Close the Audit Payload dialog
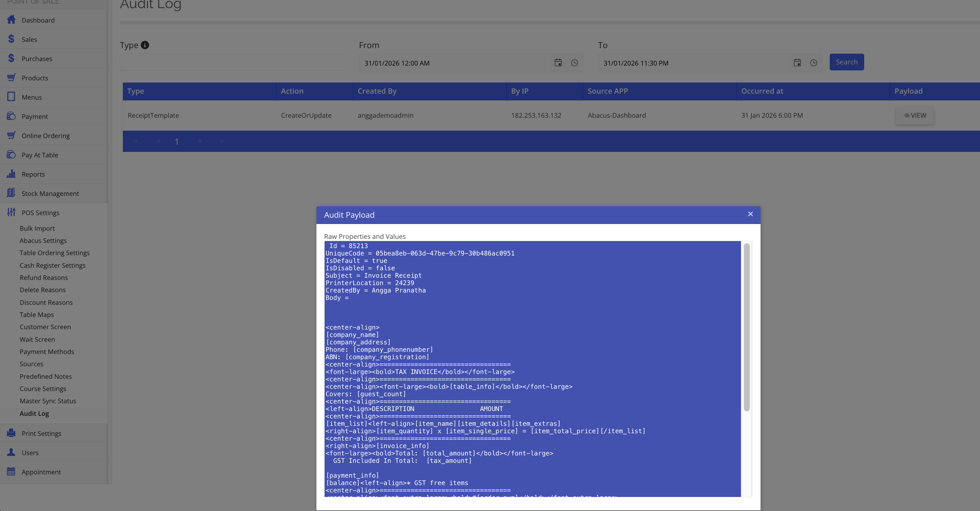The image size is (980, 511). click(x=750, y=214)
